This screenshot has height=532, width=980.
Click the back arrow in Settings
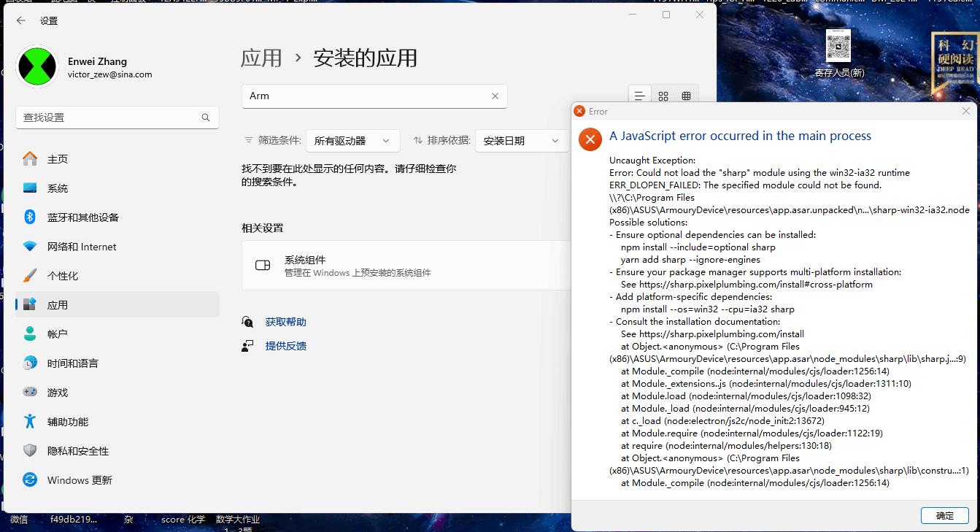tap(21, 21)
